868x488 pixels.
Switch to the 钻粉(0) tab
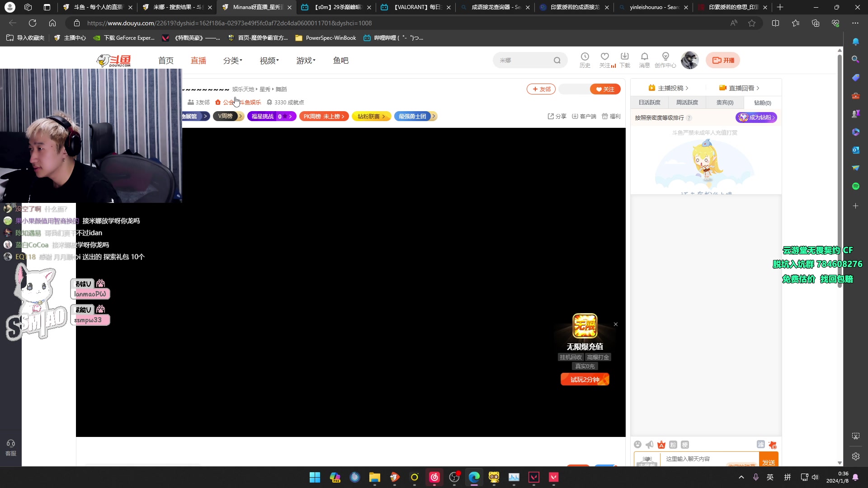(762, 103)
